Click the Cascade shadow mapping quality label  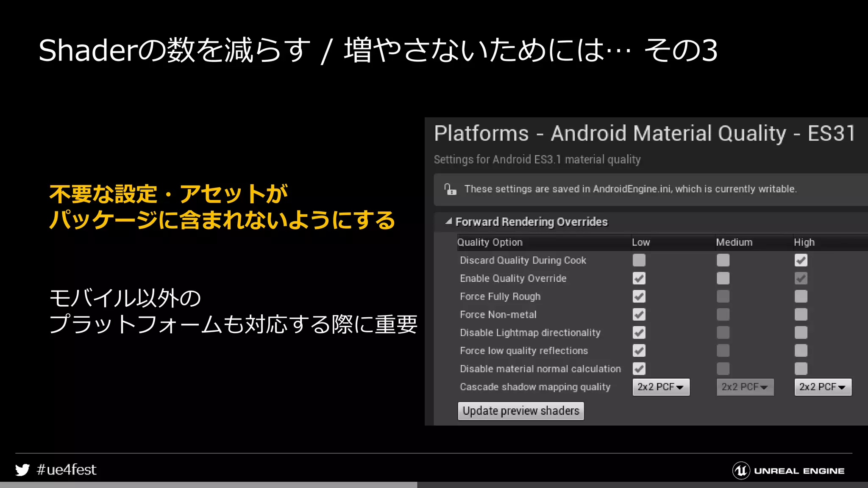[535, 387]
